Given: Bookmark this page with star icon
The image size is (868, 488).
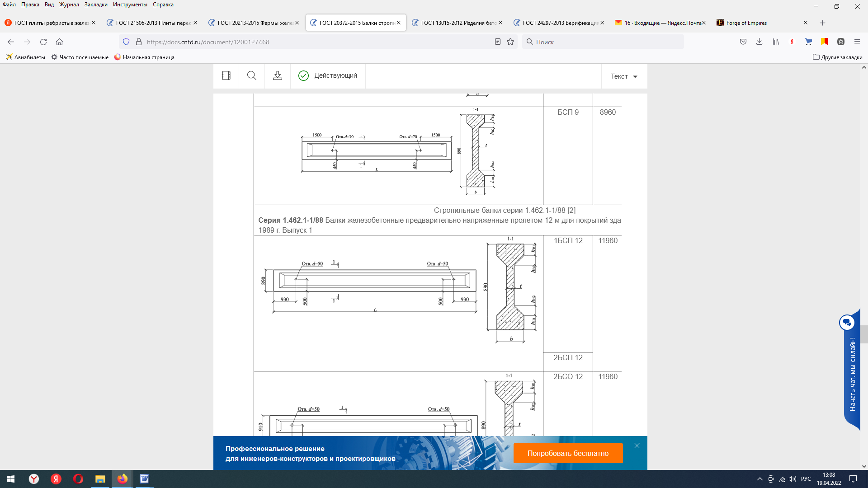Looking at the screenshot, I should pos(510,42).
